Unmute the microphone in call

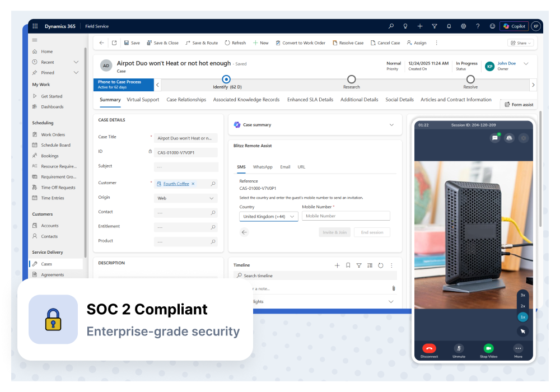pos(459,349)
